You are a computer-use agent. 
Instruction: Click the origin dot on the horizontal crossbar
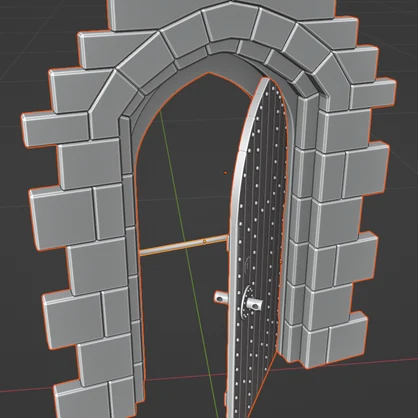[205, 241]
